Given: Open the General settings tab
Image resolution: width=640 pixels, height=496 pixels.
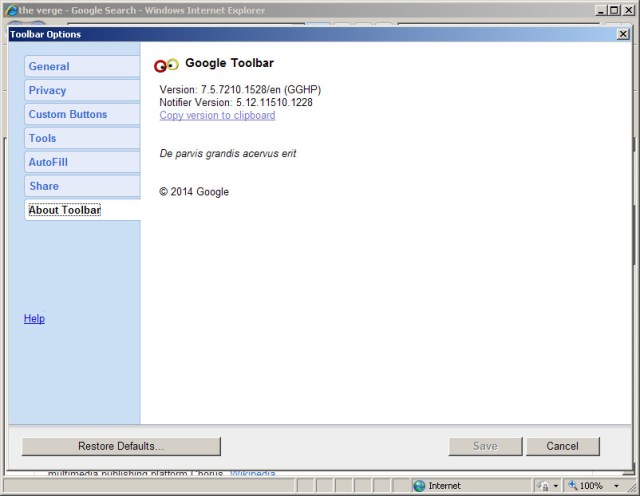Looking at the screenshot, I should tap(82, 66).
